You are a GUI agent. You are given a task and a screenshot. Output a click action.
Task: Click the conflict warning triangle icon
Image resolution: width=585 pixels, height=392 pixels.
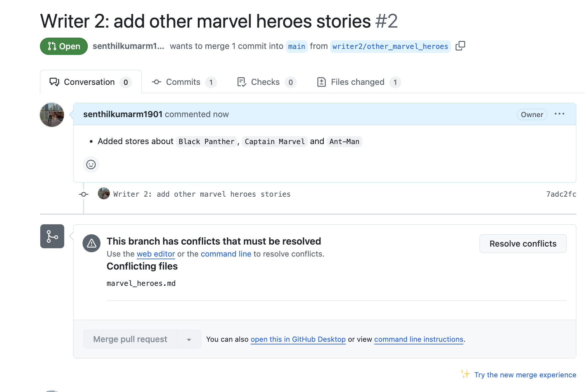point(92,244)
